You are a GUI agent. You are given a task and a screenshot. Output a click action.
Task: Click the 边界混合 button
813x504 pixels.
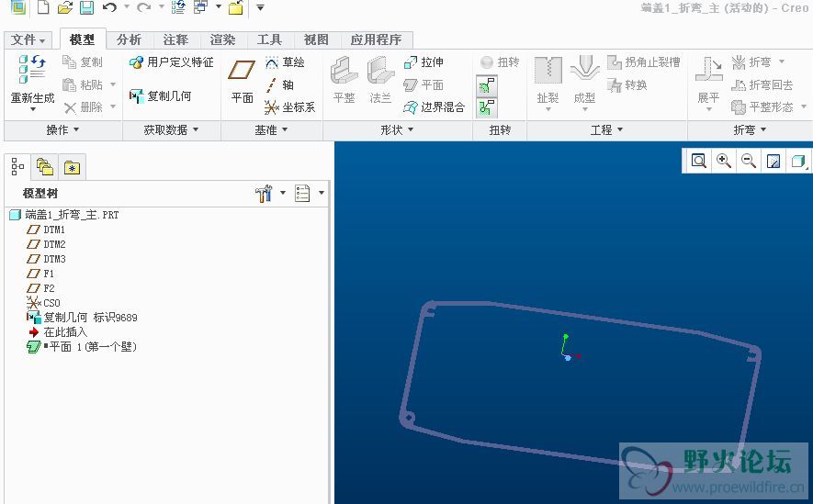[435, 107]
